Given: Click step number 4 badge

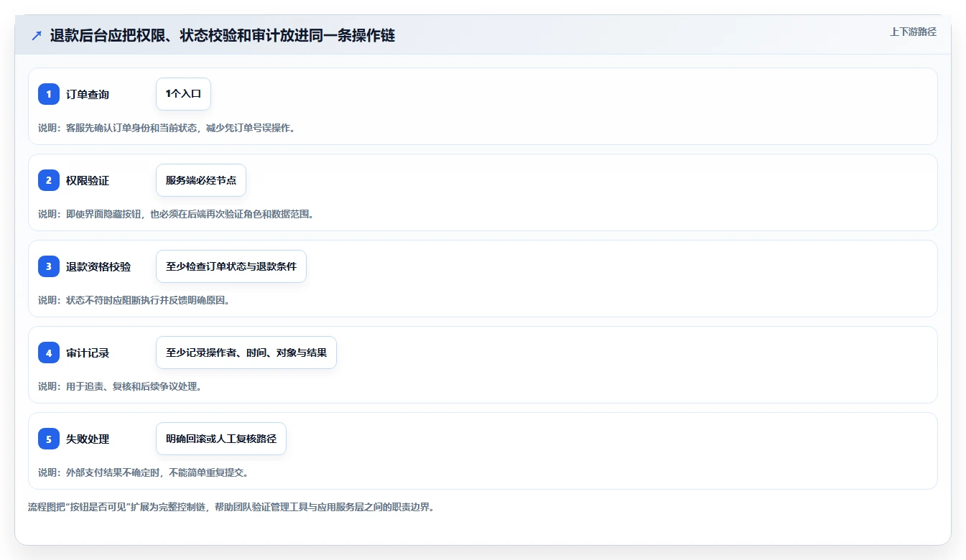Looking at the screenshot, I should coord(49,353).
